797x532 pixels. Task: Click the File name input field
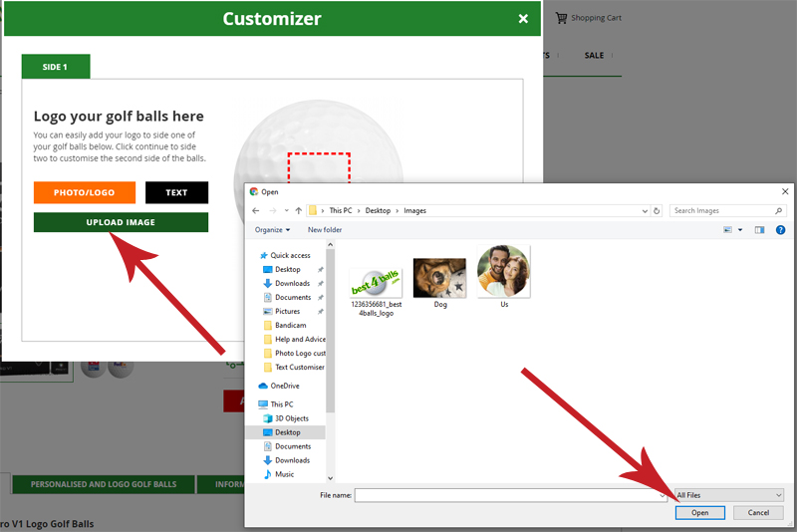(508, 495)
